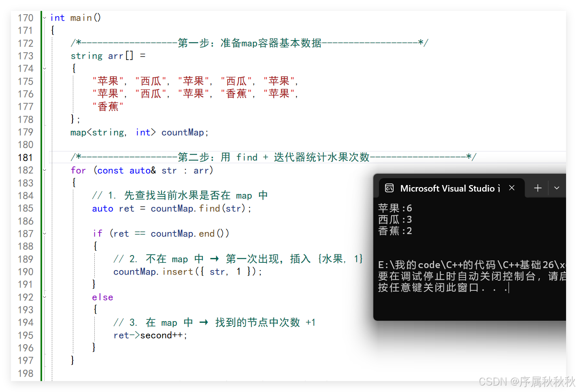Click 'string arr[] =' declaration
The image size is (577, 392).
pyautogui.click(x=108, y=56)
